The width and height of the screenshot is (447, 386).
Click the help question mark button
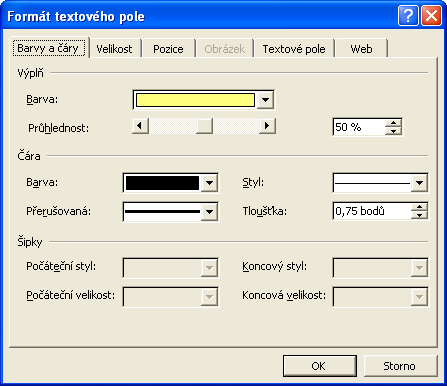point(408,16)
